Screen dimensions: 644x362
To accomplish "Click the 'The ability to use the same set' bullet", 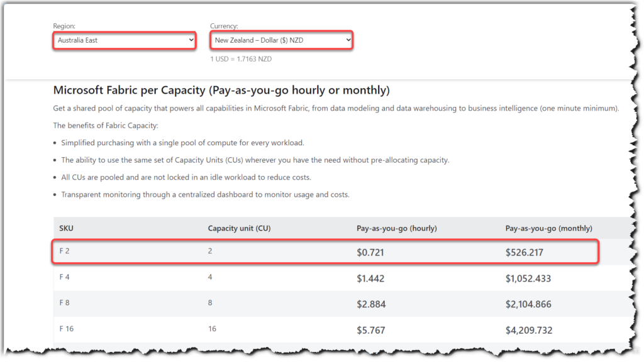I will click(x=255, y=160).
